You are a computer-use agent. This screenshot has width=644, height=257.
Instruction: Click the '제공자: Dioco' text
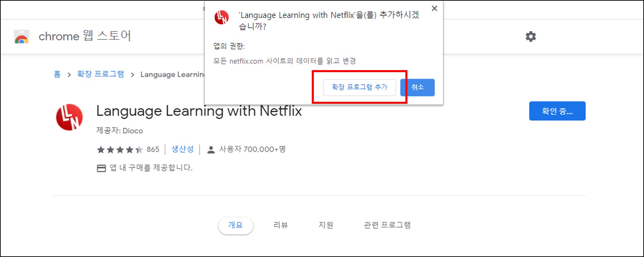pyautogui.click(x=119, y=131)
